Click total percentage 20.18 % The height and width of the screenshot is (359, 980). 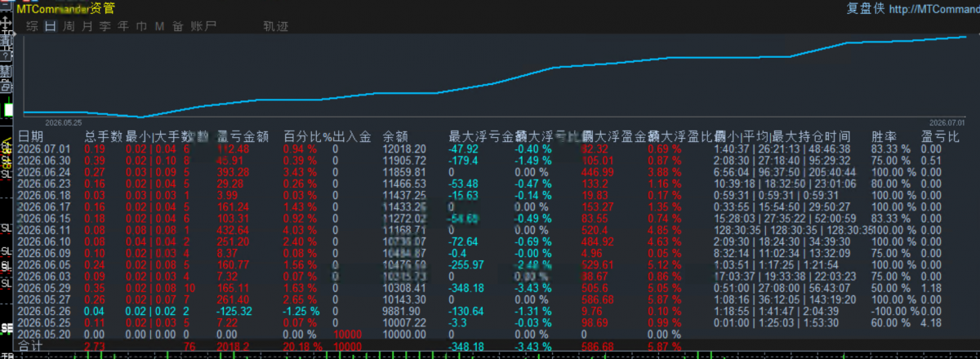[x=304, y=347]
